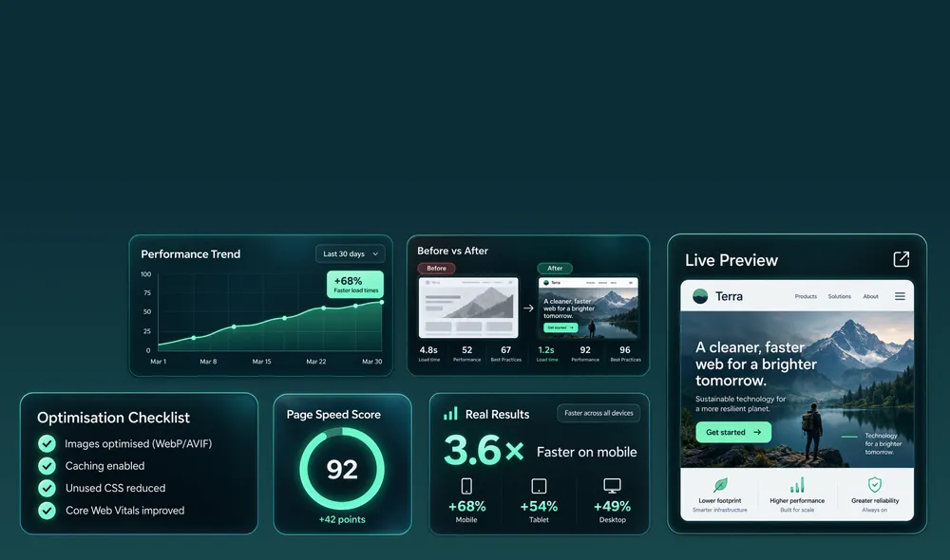Click the bar chart icon beside Real Results

450,414
